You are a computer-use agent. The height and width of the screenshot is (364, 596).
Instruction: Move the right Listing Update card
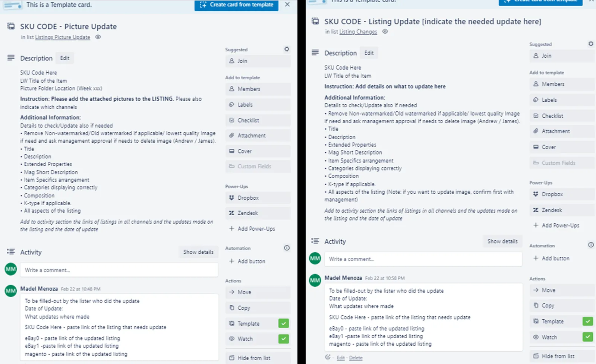pos(562,290)
